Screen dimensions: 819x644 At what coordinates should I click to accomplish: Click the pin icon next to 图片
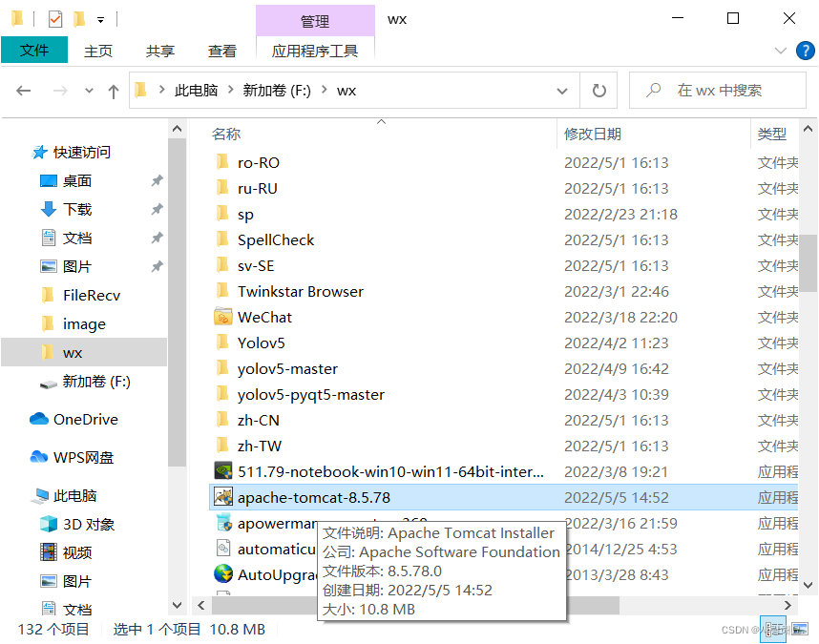point(157,267)
